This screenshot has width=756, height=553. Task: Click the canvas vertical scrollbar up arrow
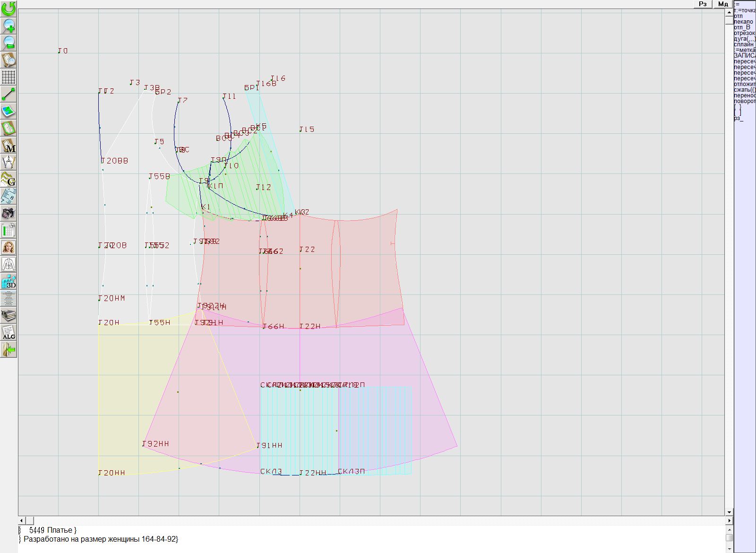click(x=729, y=11)
